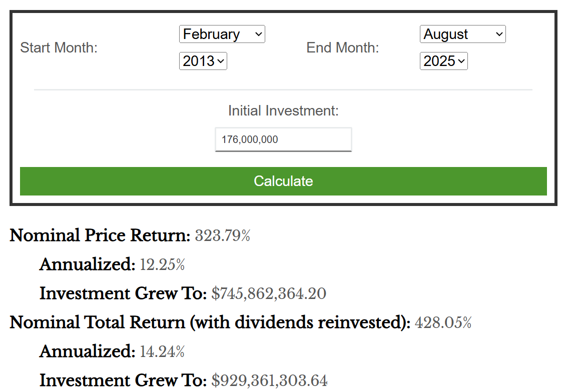
Task: Click the 12.25% annualized value
Action: (162, 264)
